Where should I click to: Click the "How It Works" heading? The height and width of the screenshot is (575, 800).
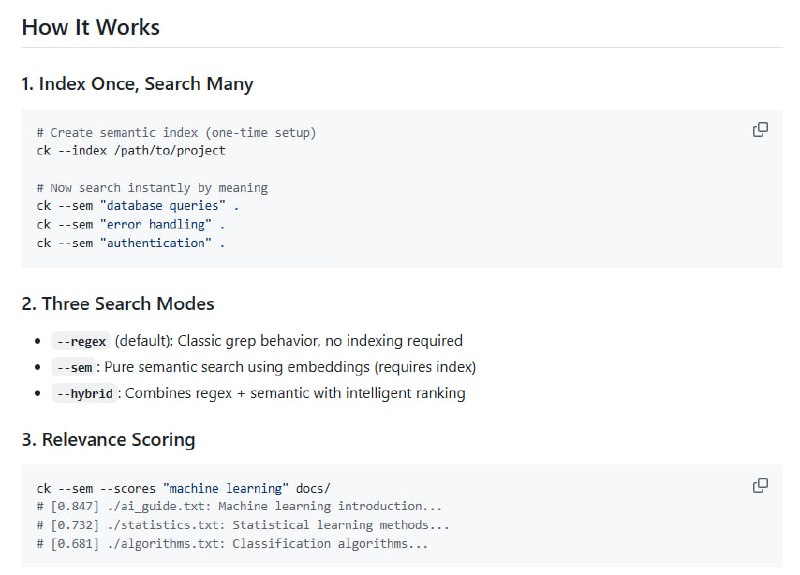pyautogui.click(x=90, y=27)
